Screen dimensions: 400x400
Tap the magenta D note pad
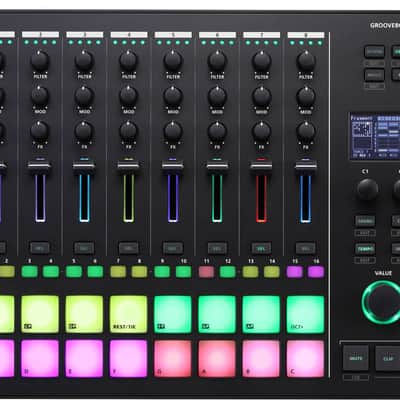tap(40, 358)
